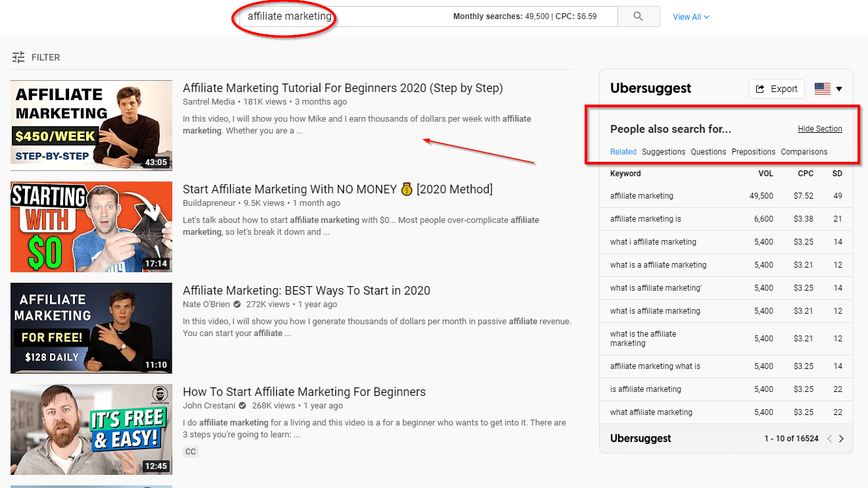
Task: Export Ubersuggest keyword data
Action: point(777,89)
